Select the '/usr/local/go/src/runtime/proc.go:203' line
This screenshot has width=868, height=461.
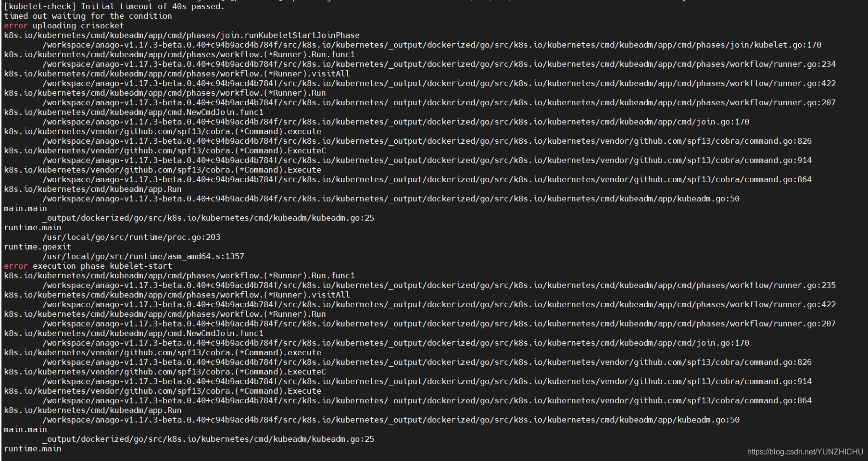131,237
